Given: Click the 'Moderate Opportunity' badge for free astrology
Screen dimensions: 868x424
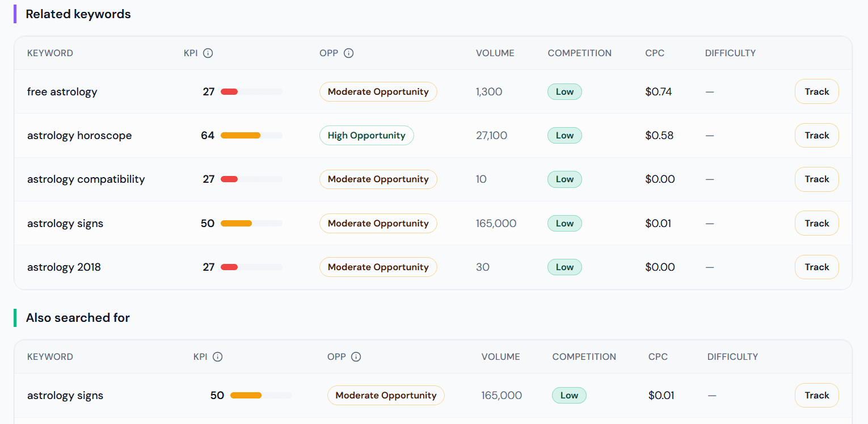Looking at the screenshot, I should (x=378, y=91).
